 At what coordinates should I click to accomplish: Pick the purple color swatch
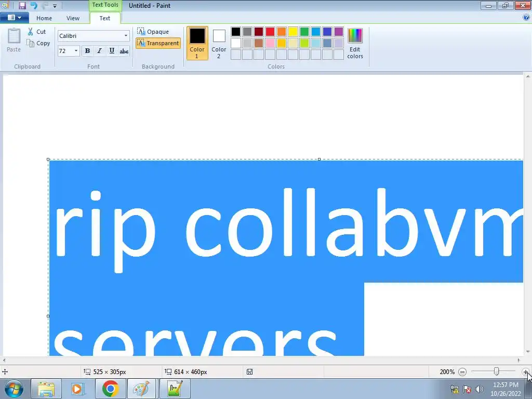pyautogui.click(x=339, y=32)
